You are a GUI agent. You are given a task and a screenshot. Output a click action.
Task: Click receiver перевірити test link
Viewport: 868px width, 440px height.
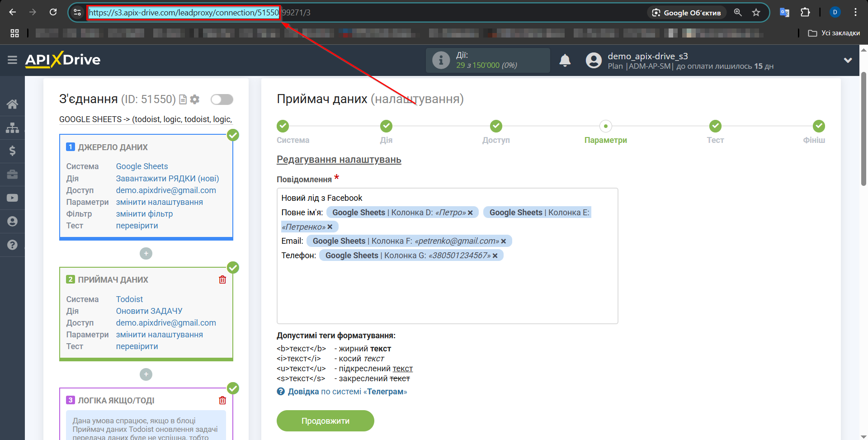[x=137, y=346]
